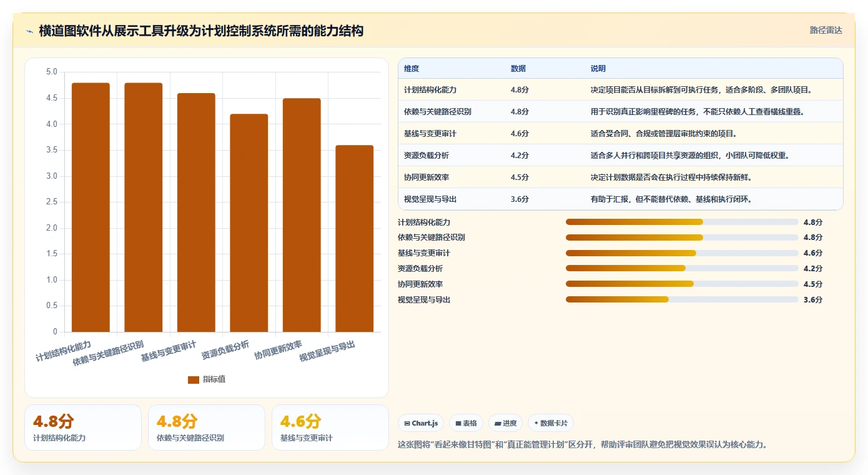Click the 资源负载分析 label in the progress list
The image size is (868, 475).
point(420,269)
